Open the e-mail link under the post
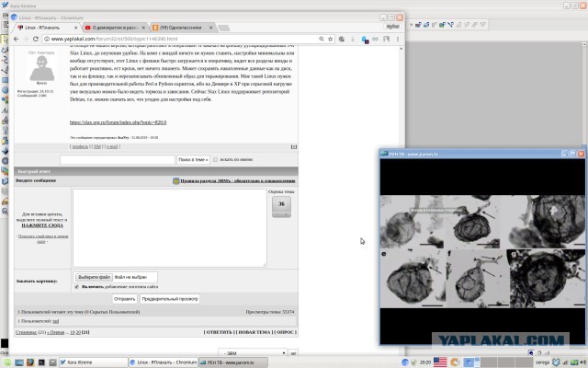This screenshot has height=368, width=588. tap(112, 146)
